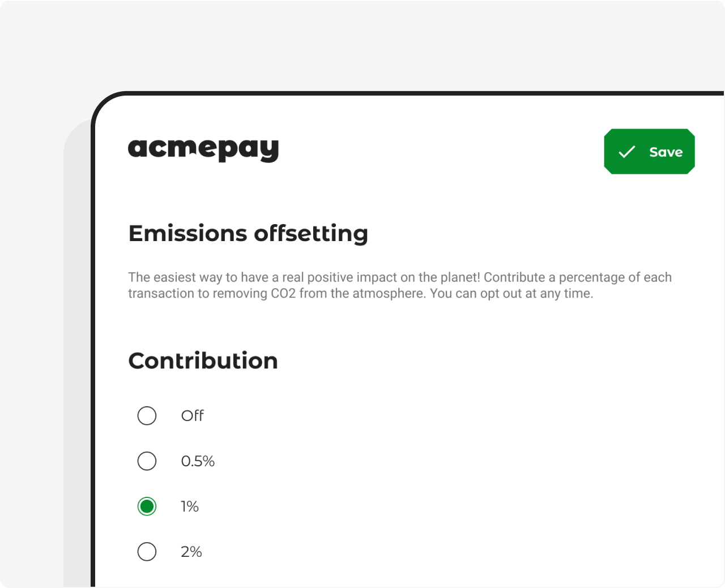Choose the 2% radio button

[x=147, y=551]
